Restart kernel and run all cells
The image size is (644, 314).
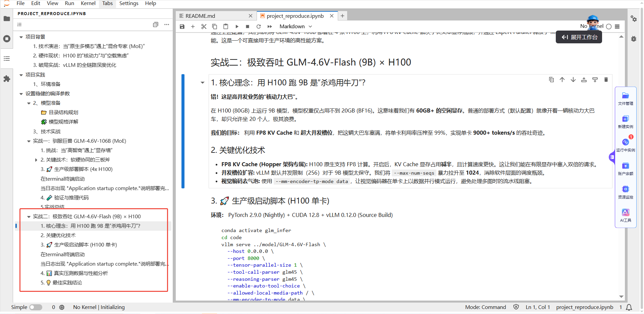pos(270,27)
